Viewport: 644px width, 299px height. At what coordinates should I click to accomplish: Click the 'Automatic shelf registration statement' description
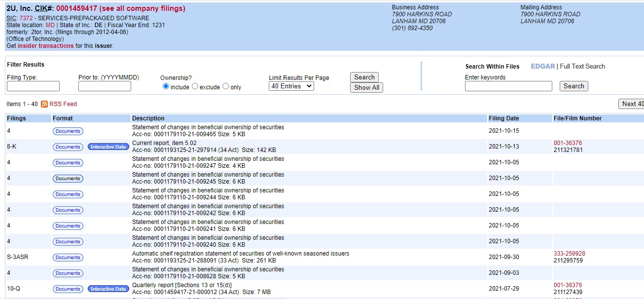click(241, 254)
